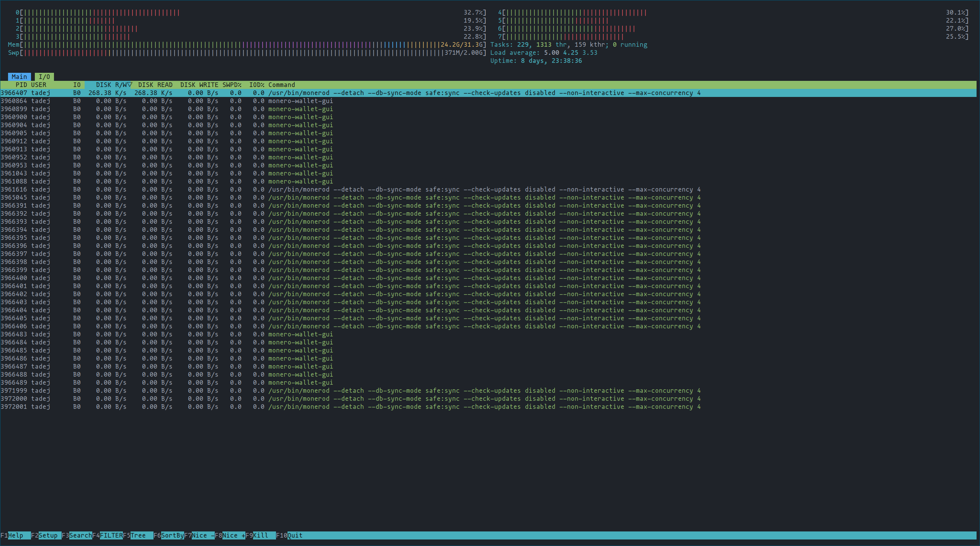Screen dimensions: 980x546
Task: Select monero-wallet-gui row with PID 3966489
Action: click(488, 382)
